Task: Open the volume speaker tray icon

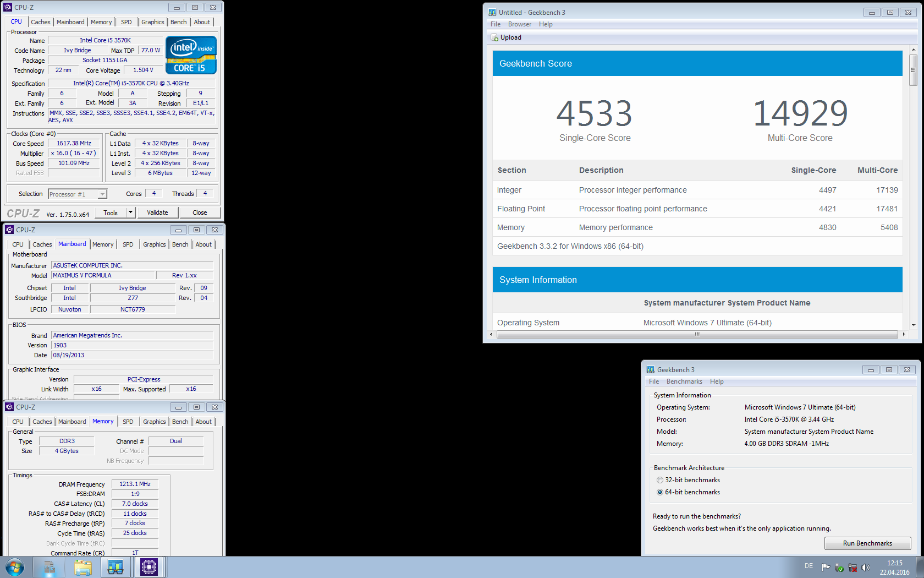Action: point(866,568)
